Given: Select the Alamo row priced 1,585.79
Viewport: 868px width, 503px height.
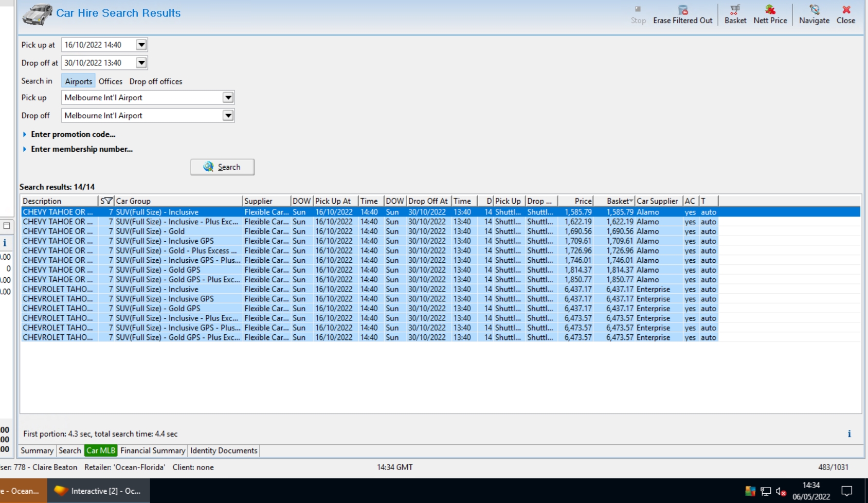Looking at the screenshot, I should pyautogui.click(x=440, y=212).
